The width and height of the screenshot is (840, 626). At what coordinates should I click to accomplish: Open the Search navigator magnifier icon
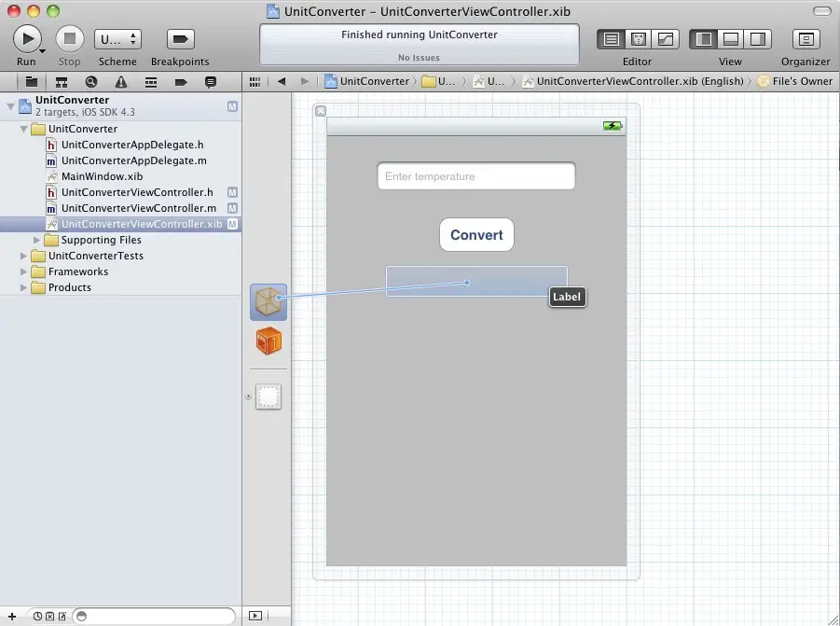click(90, 82)
